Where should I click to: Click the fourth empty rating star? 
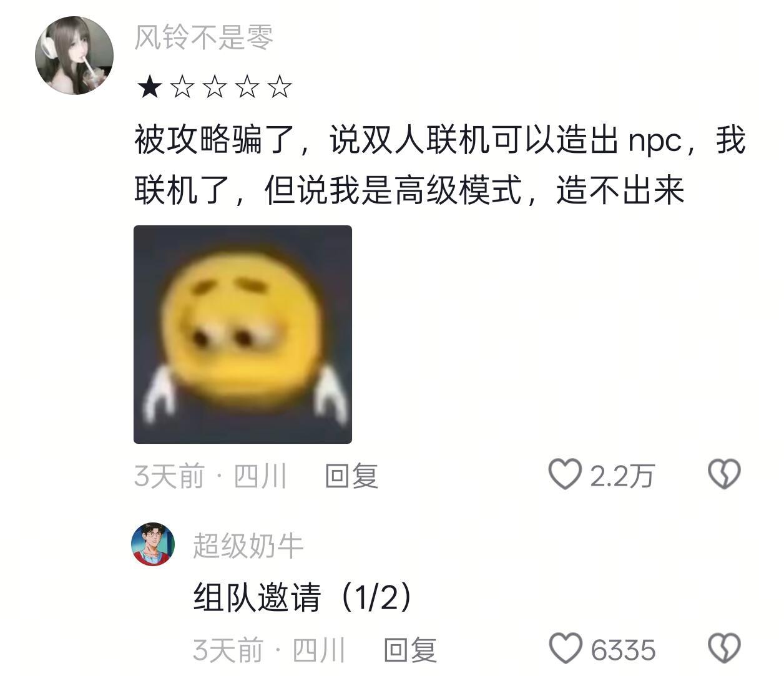pyautogui.click(x=247, y=87)
